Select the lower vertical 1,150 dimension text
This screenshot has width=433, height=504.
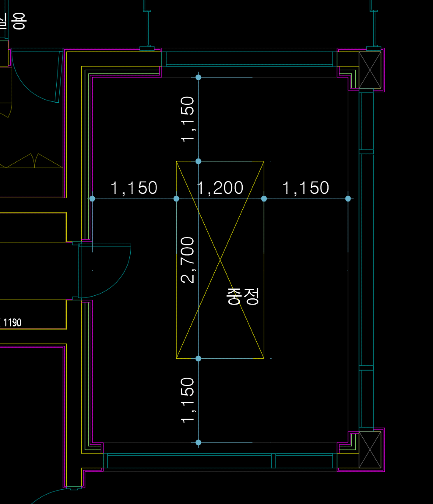tap(187, 400)
